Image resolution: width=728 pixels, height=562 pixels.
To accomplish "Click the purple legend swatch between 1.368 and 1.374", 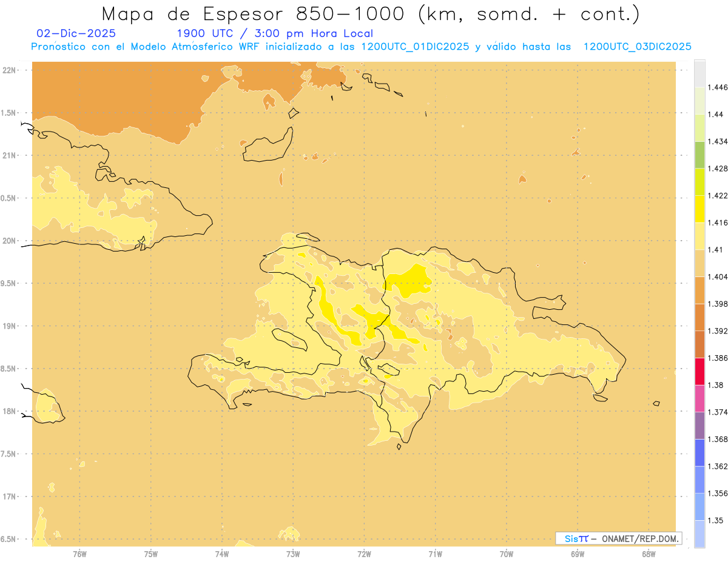I will pyautogui.click(x=699, y=426).
